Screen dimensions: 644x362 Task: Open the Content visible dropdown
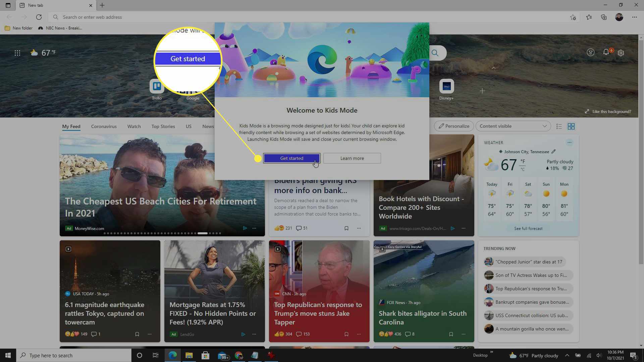tap(513, 126)
